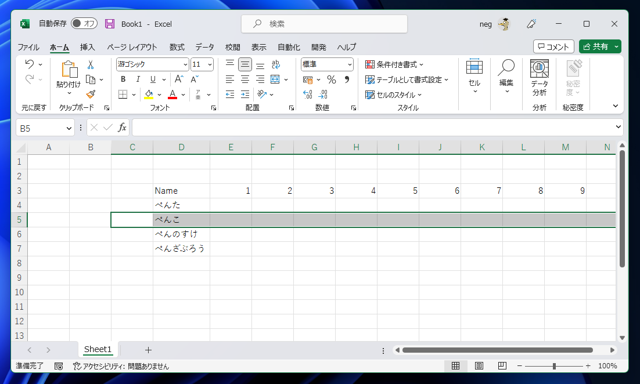Open the View (表示) tab
Viewport: 640px width, 384px height.
pyautogui.click(x=259, y=47)
